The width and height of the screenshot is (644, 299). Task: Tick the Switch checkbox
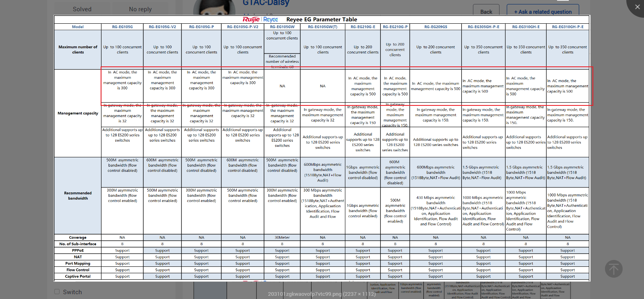(57, 292)
